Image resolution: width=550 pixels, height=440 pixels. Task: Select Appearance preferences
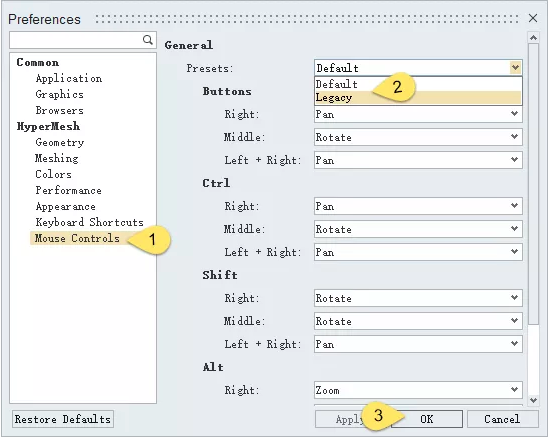(66, 206)
